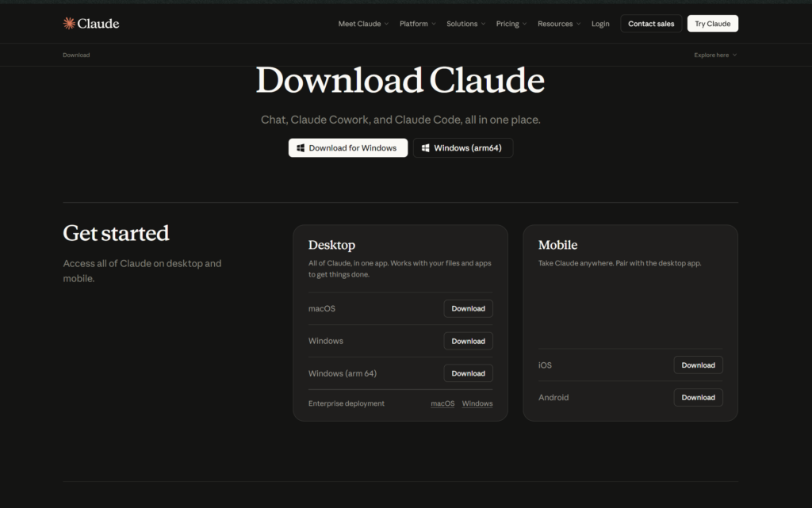
Task: Open the Explore here expander
Action: (715, 55)
